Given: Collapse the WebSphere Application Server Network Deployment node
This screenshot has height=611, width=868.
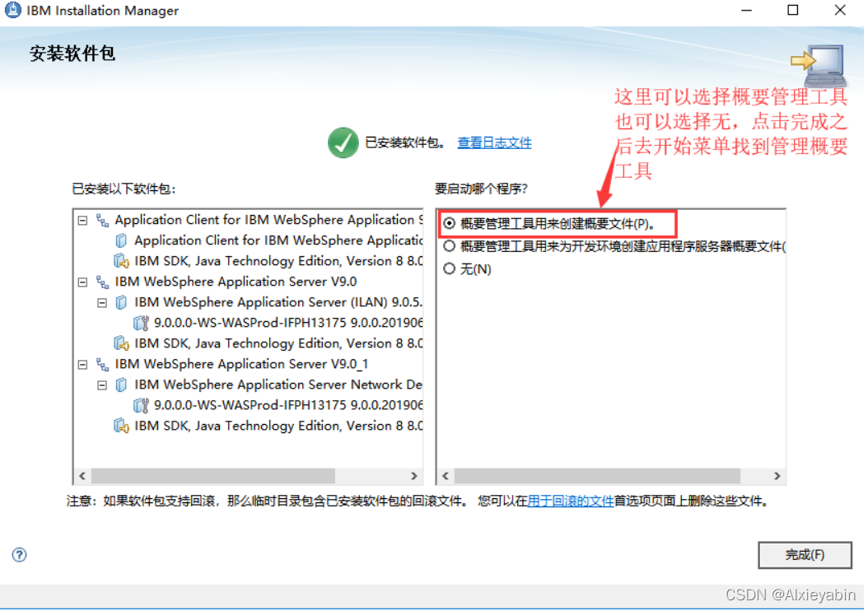Looking at the screenshot, I should point(102,384).
